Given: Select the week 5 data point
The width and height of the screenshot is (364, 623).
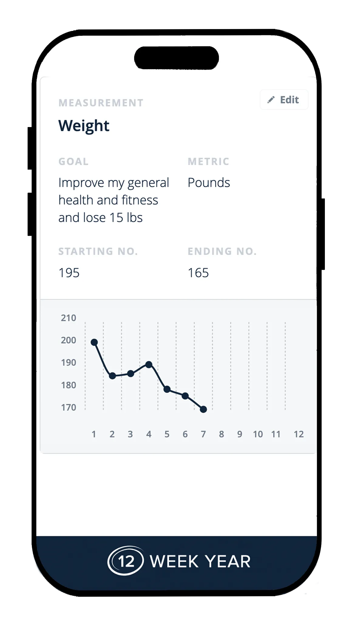Looking at the screenshot, I should point(167,389).
